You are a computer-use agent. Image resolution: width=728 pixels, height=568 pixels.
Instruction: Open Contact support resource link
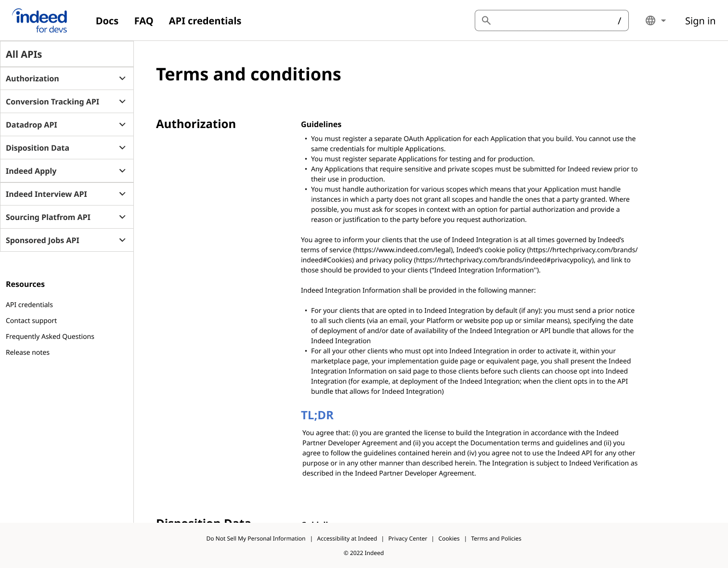(31, 321)
